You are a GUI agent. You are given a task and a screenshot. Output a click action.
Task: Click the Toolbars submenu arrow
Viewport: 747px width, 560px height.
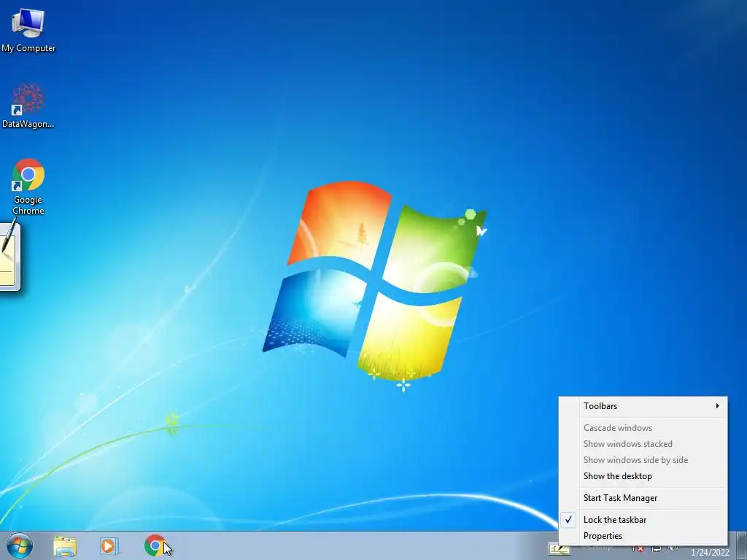[x=718, y=405]
